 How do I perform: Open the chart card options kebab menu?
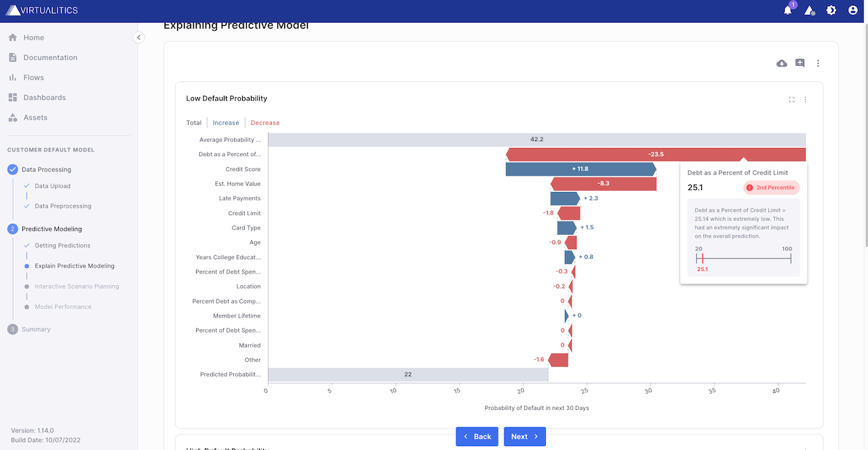point(805,99)
